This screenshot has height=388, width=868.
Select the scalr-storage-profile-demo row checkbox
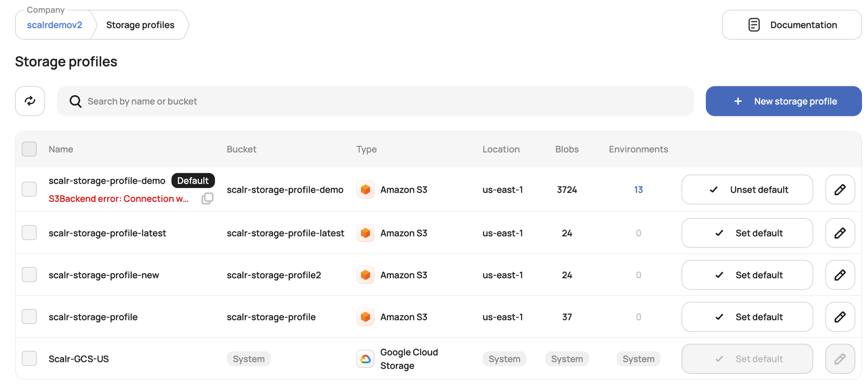(x=29, y=189)
